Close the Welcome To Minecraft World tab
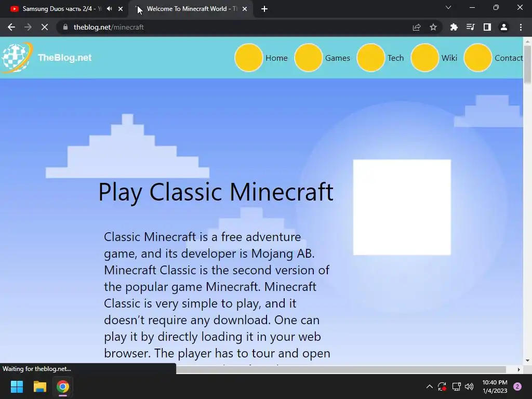532x399 pixels. click(245, 9)
